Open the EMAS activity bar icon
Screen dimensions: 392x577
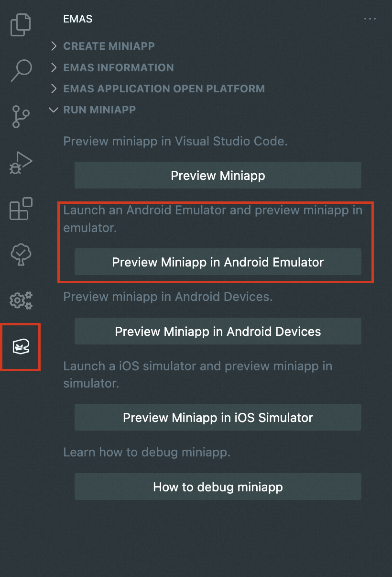pyautogui.click(x=21, y=347)
